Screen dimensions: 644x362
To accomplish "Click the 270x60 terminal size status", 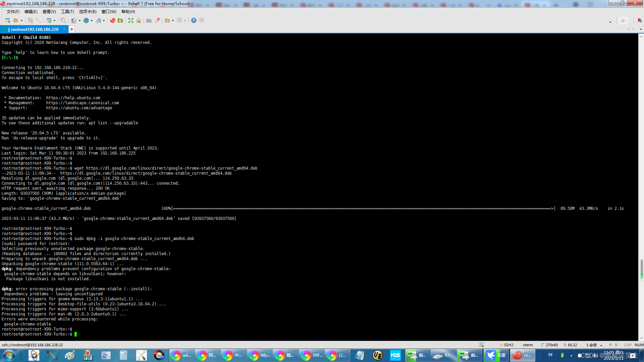I will (549, 345).
